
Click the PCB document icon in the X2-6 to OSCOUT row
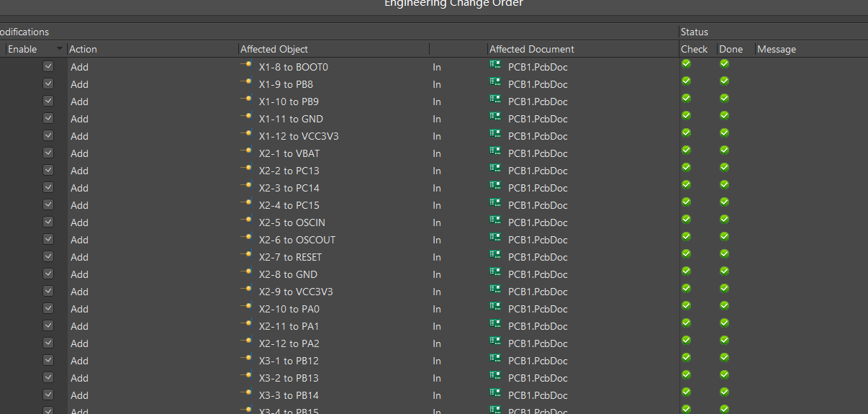pyautogui.click(x=495, y=237)
